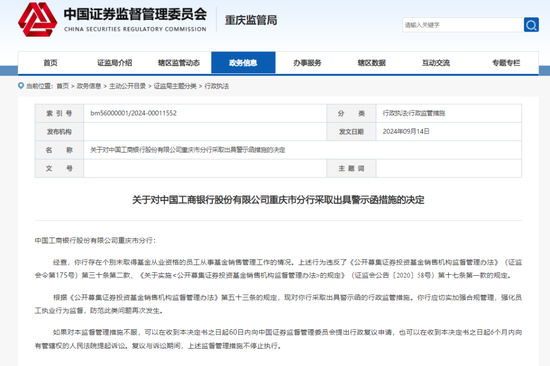Click the CSRC red logo emblem
Viewport: 550px width, 366px height.
point(38,20)
